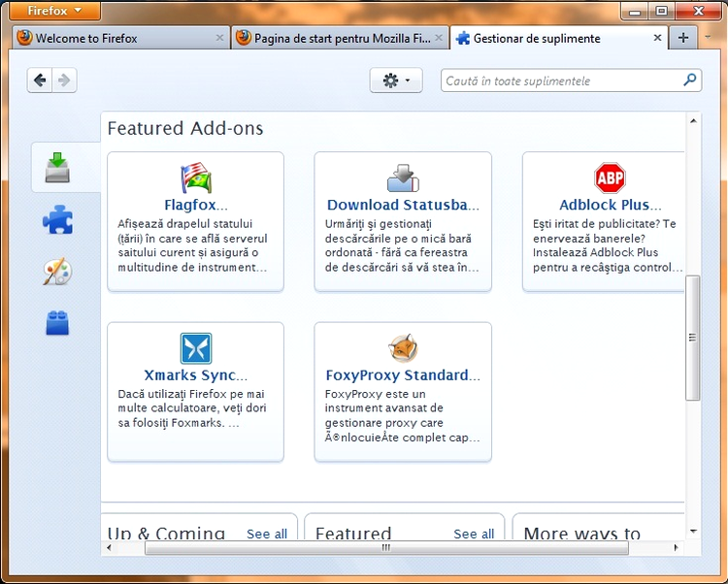Close the Welcome to Firefox tab

click(220, 38)
